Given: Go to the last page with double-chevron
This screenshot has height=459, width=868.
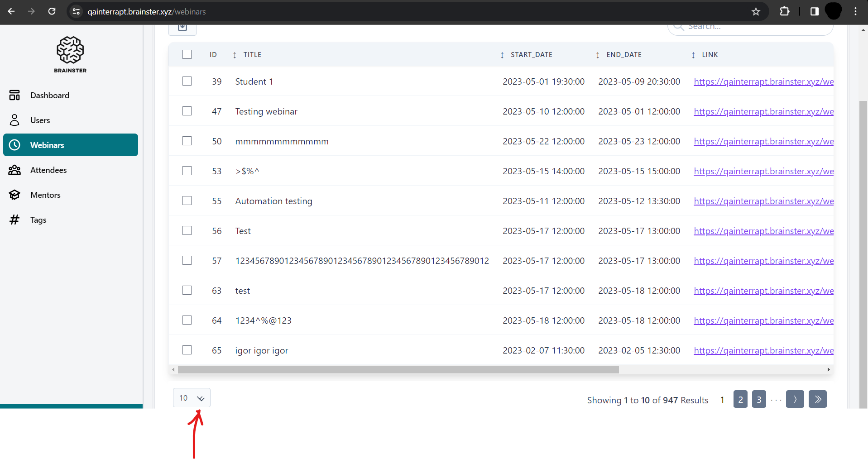Looking at the screenshot, I should [817, 399].
